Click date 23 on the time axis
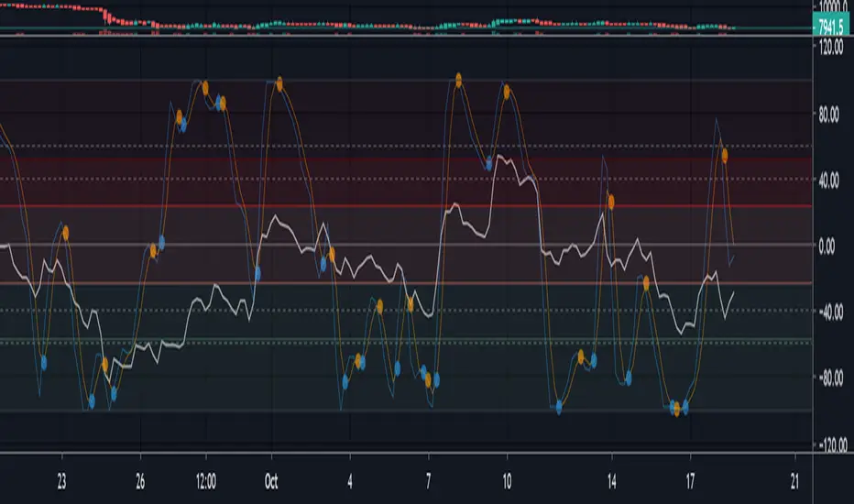 coord(62,477)
